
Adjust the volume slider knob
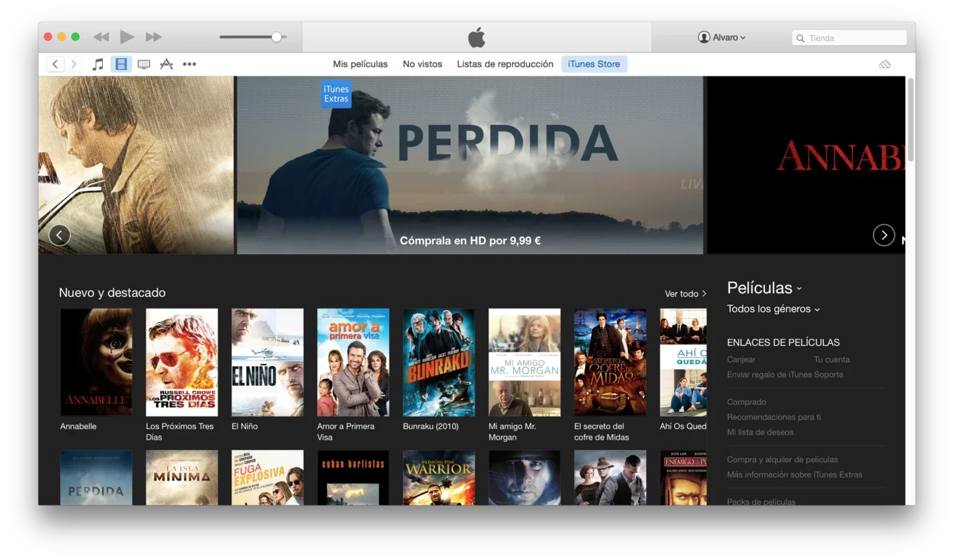pos(276,37)
